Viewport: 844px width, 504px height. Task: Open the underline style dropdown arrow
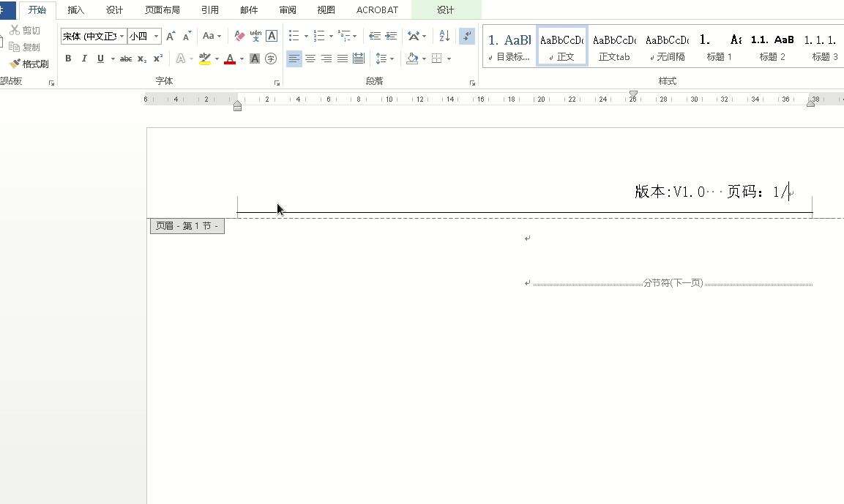pos(113,59)
